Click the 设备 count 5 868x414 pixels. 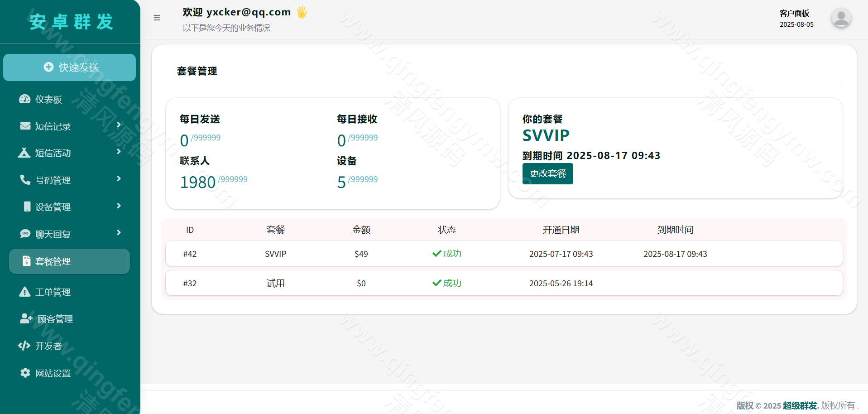pyautogui.click(x=341, y=182)
